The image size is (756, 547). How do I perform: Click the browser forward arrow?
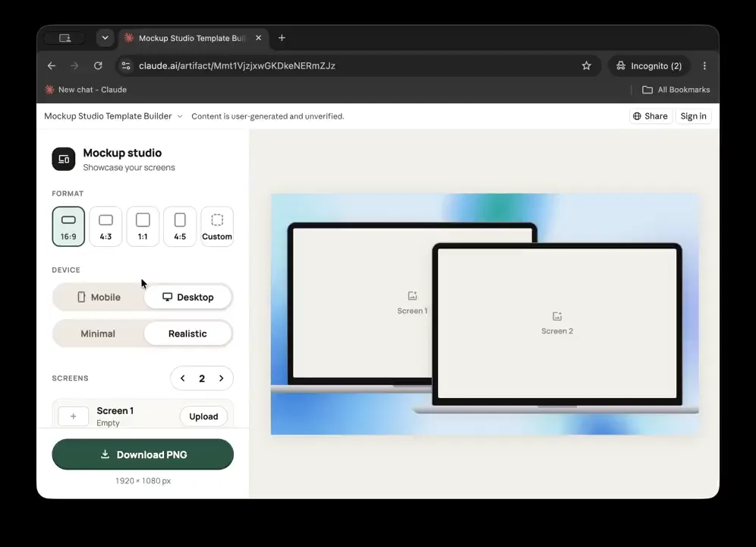(x=74, y=65)
